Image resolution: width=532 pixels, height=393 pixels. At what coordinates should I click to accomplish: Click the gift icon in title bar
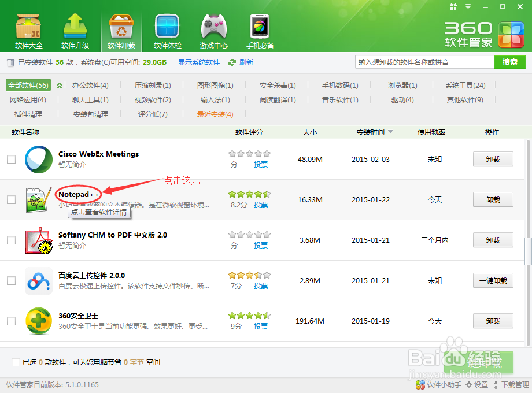coord(453,7)
